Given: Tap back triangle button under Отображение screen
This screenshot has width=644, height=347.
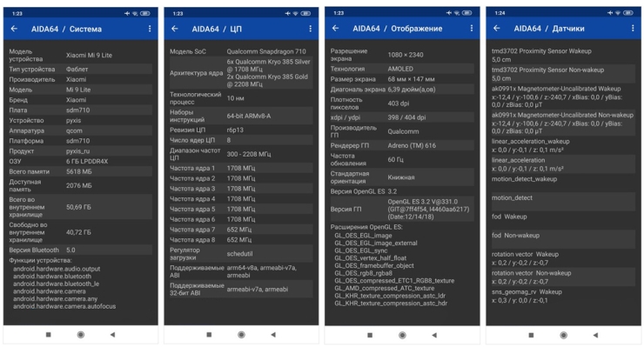Looking at the screenshot, I should click(434, 335).
